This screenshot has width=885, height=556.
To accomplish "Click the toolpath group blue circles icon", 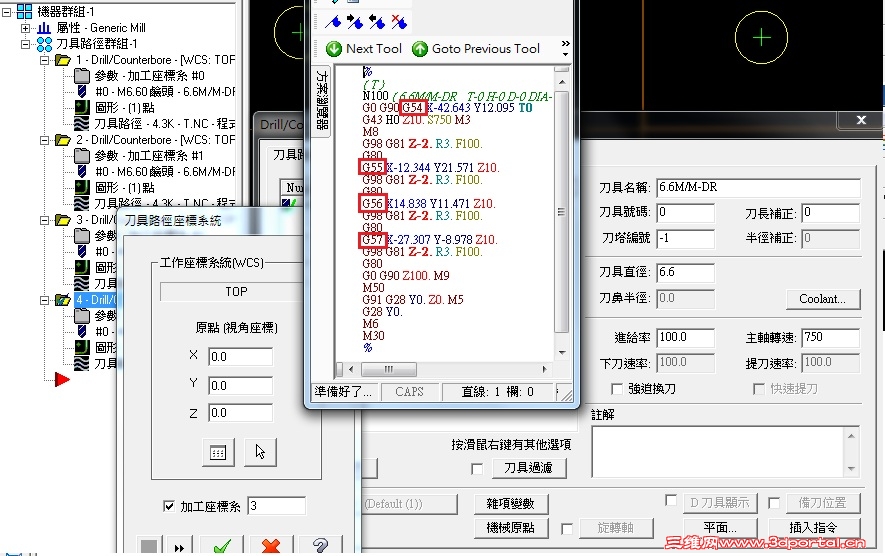I will 45,43.
